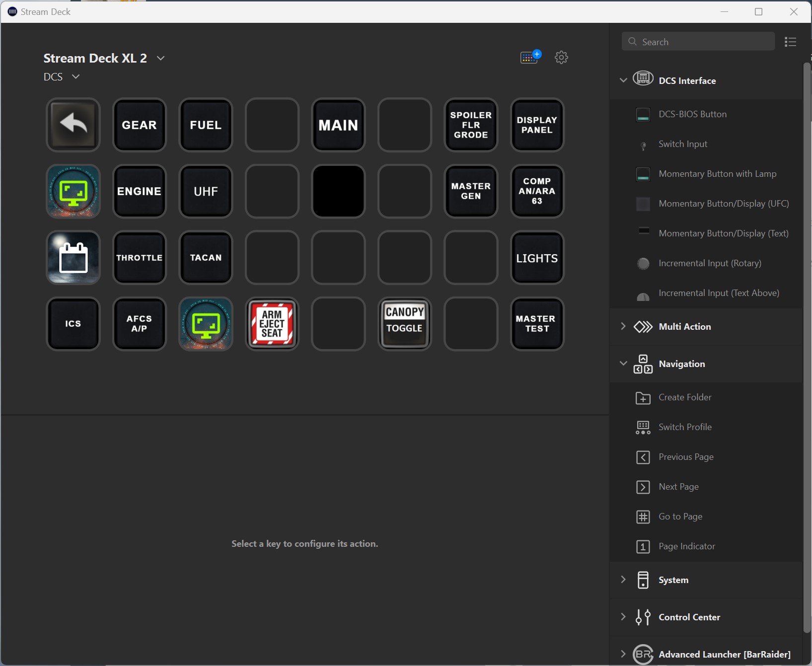This screenshot has height=666, width=812.
Task: Open the Stream Deck XL 2 device dropdown
Action: pos(160,58)
